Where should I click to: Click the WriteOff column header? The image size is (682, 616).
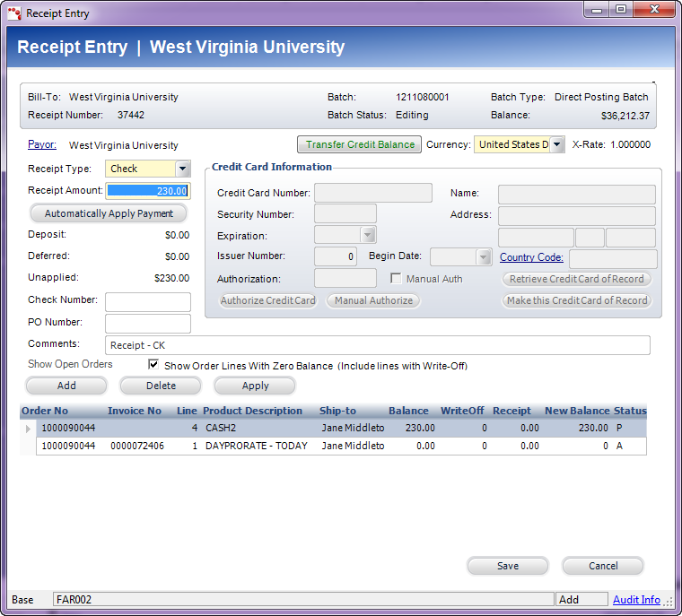point(462,411)
